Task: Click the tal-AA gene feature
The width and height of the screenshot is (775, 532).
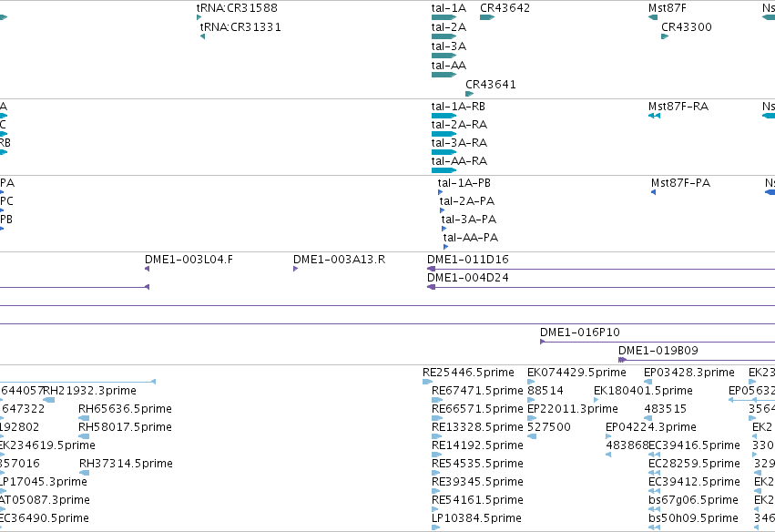Action: [x=444, y=75]
